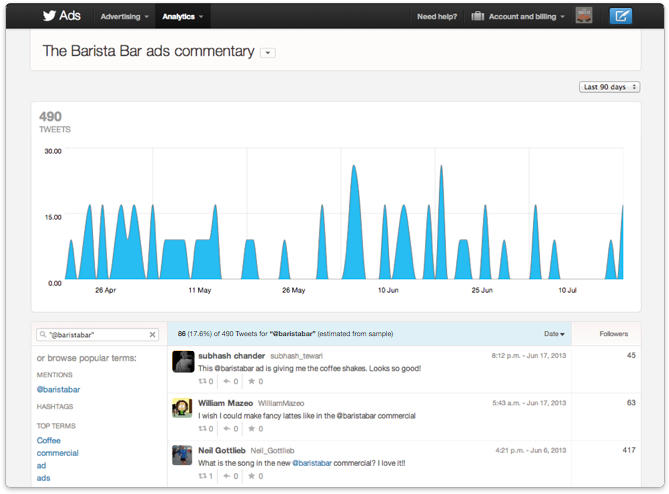Viewport: 669px width, 494px height.
Task: Click the Twitter Ads bird logo
Action: pyautogui.click(x=50, y=16)
